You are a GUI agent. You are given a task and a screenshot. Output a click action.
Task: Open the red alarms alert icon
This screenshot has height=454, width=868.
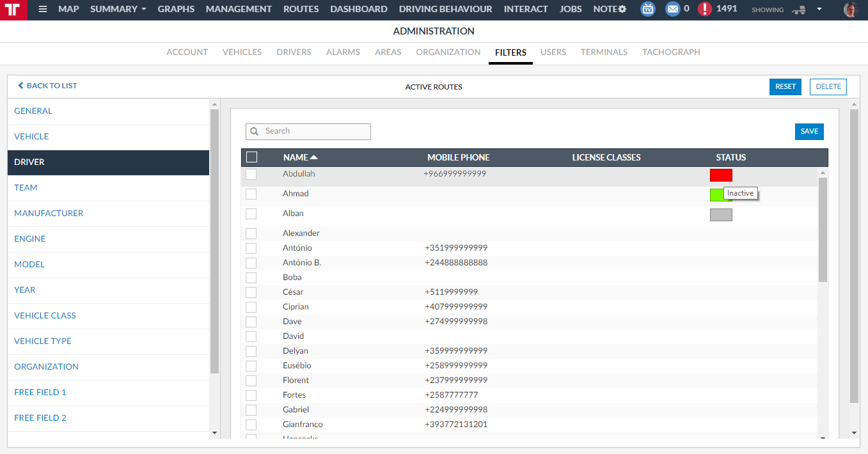coord(705,9)
